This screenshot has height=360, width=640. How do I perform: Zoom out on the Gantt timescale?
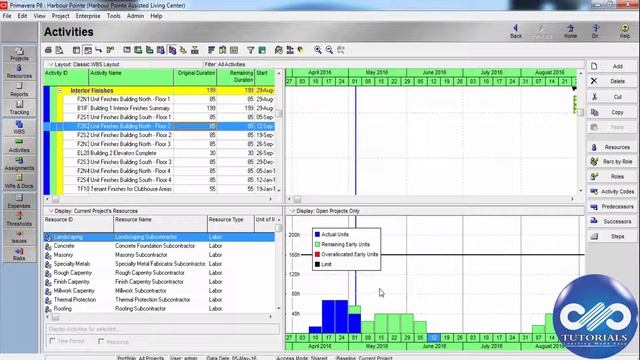click(x=329, y=50)
